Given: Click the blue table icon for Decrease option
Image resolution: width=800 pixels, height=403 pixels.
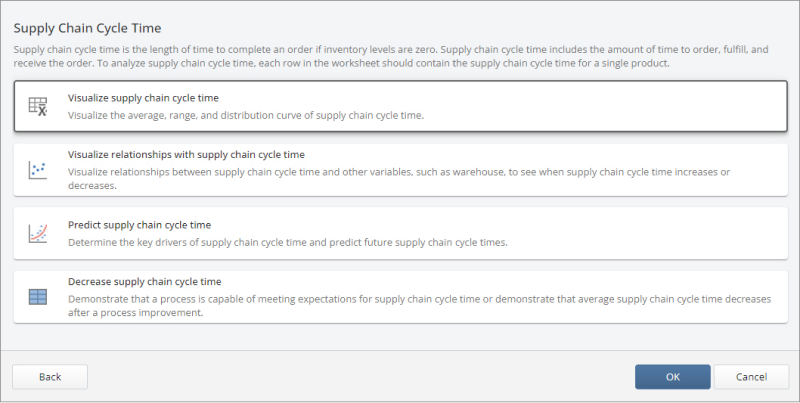Looking at the screenshot, I should (x=38, y=296).
